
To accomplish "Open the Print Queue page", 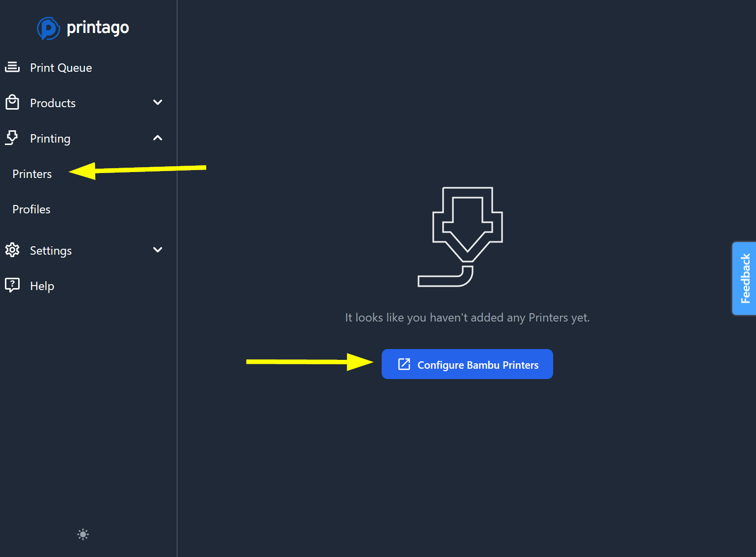I will (x=61, y=68).
